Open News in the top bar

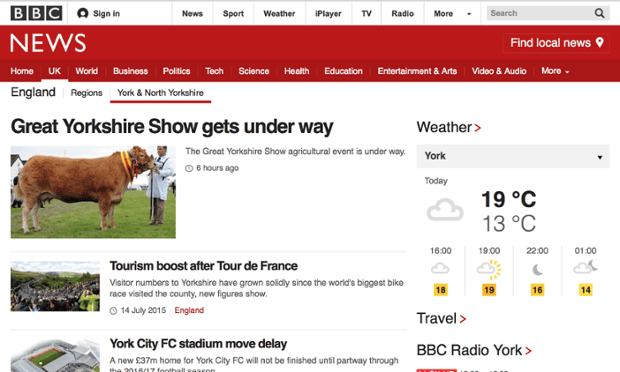192,13
